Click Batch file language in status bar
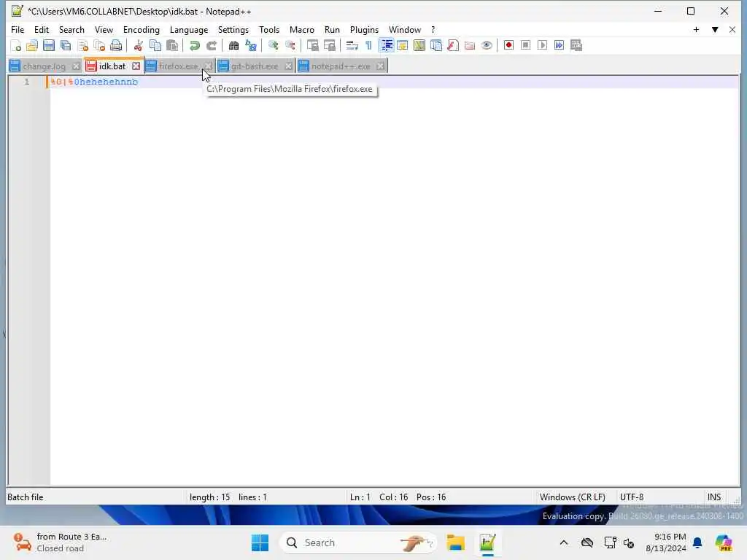 [26, 497]
